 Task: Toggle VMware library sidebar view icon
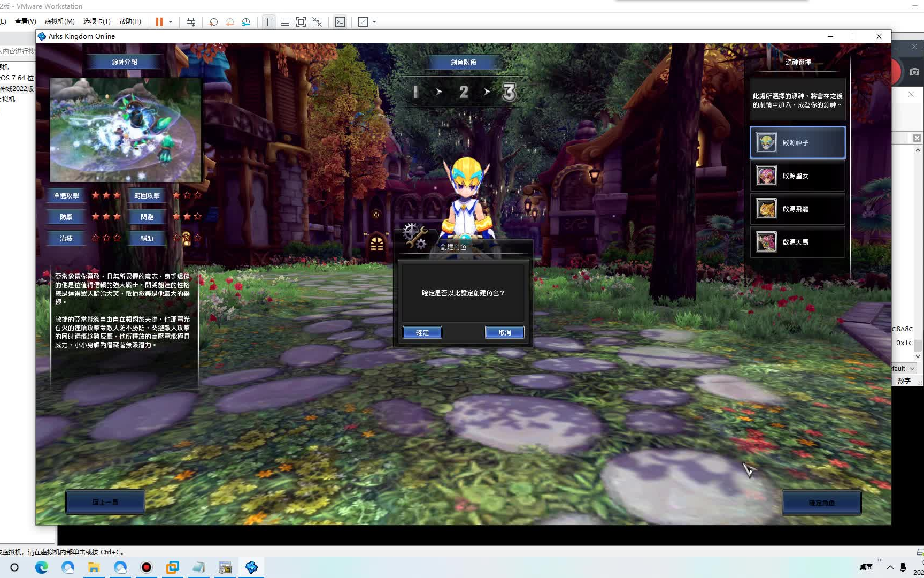[269, 22]
